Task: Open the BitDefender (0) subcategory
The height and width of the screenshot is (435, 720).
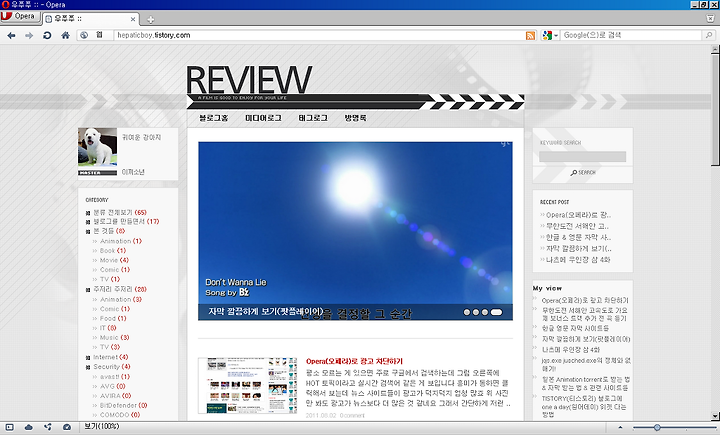Action: pyautogui.click(x=124, y=405)
